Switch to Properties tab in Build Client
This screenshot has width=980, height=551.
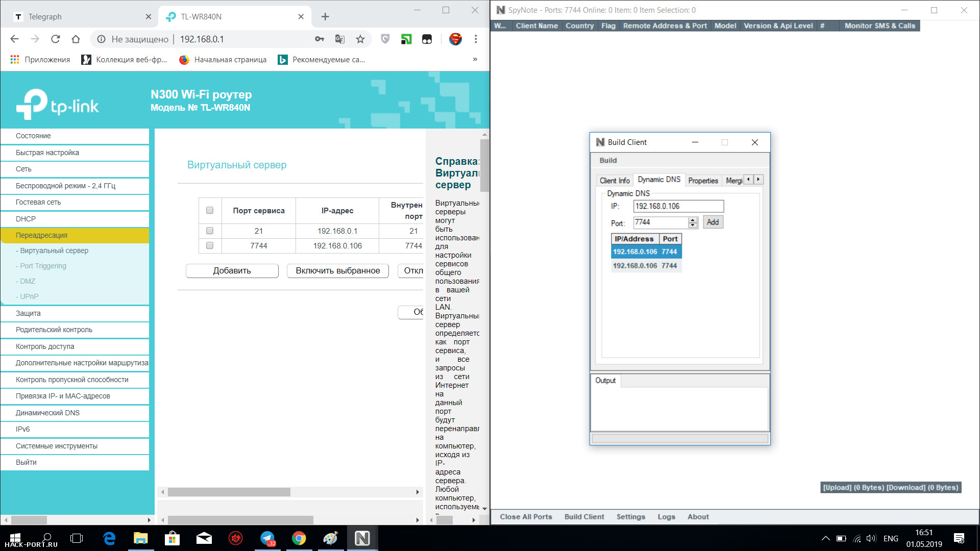703,181
